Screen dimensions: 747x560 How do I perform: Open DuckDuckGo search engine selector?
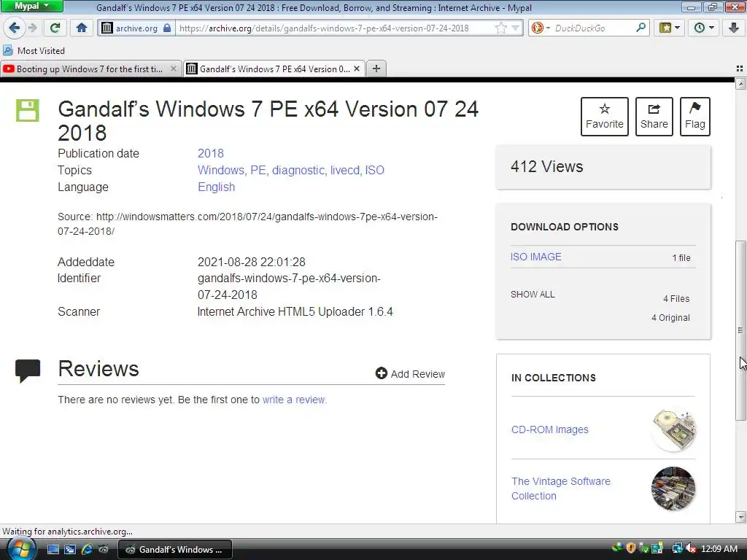coord(541,28)
